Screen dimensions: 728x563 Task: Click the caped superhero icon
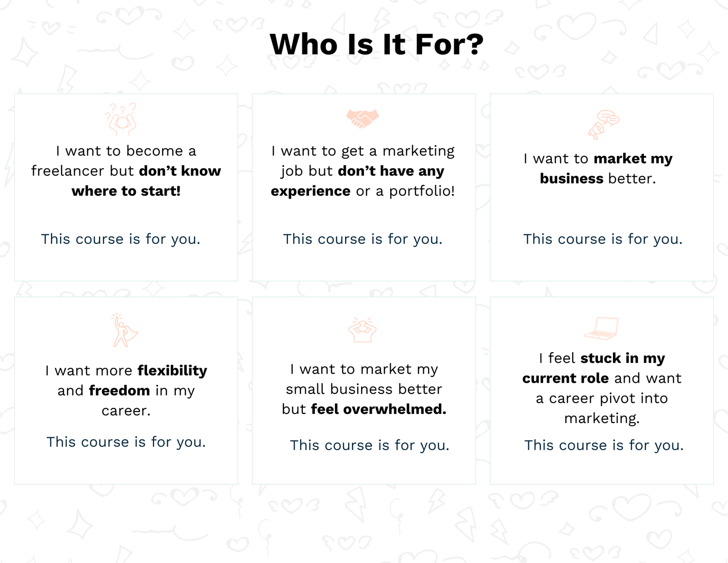click(124, 331)
